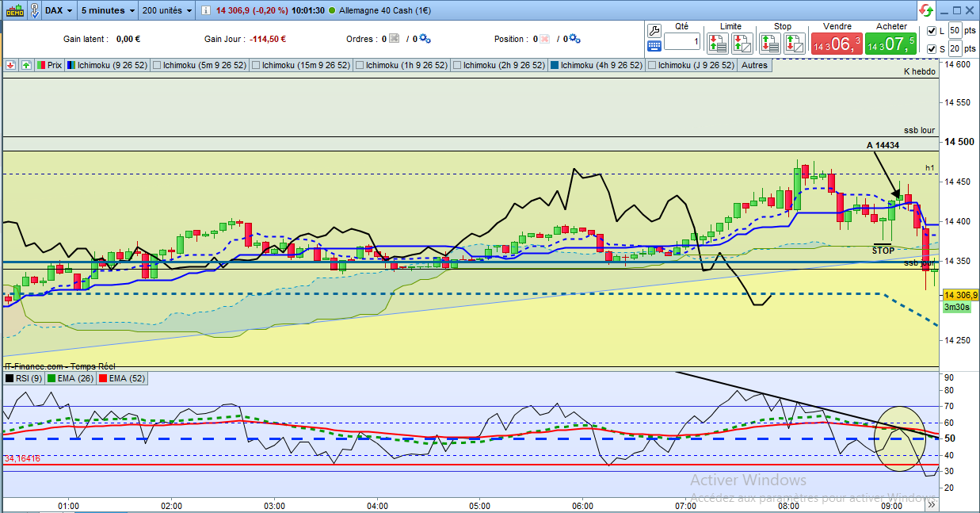This screenshot has height=513, width=980.
Task: Close all positions with the red X icon
Action: tap(543, 38)
